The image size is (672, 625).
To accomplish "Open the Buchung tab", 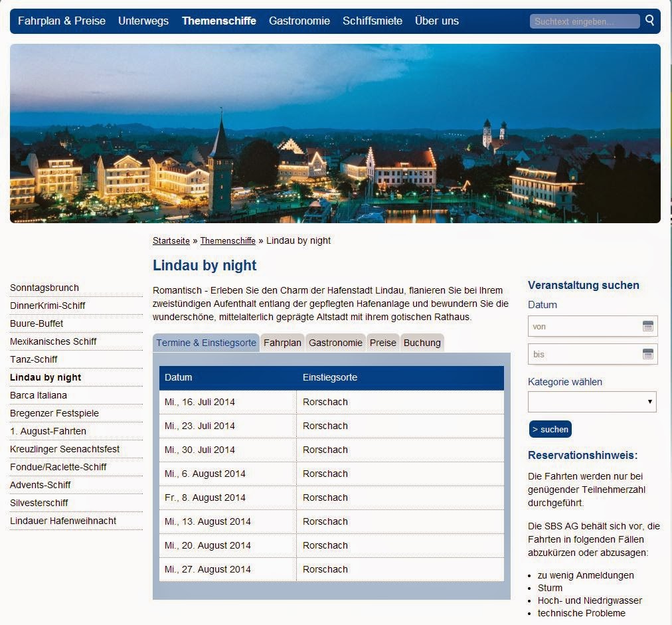I will click(x=422, y=343).
